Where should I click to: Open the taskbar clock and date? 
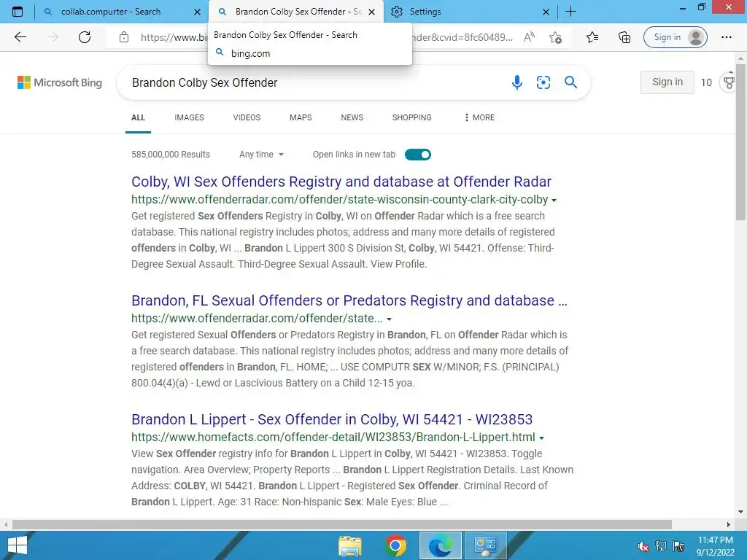(x=715, y=546)
